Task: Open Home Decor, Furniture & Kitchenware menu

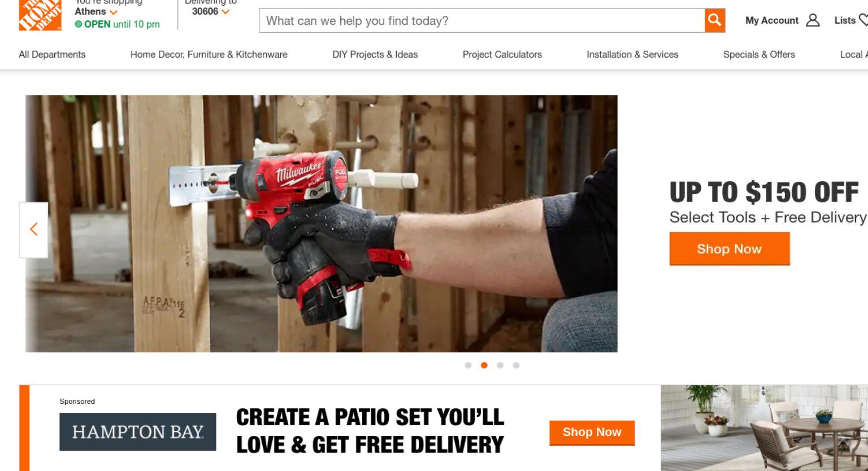Action: (x=209, y=55)
